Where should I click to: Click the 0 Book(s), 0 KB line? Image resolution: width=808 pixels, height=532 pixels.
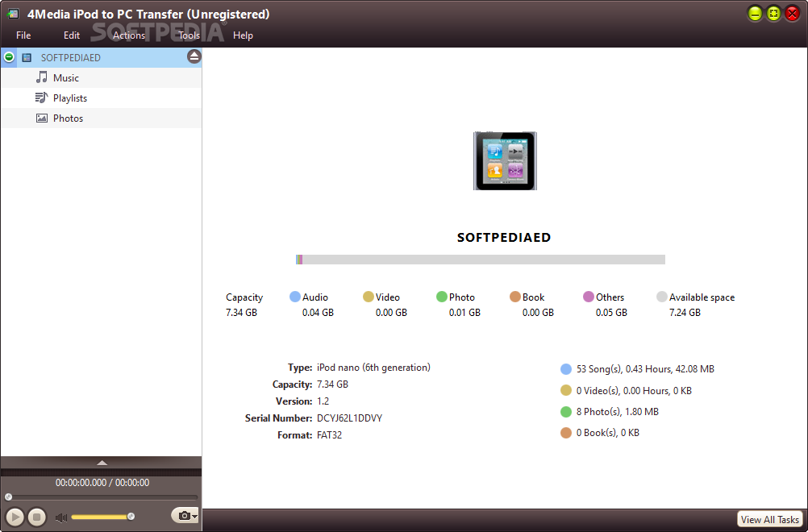coord(607,433)
